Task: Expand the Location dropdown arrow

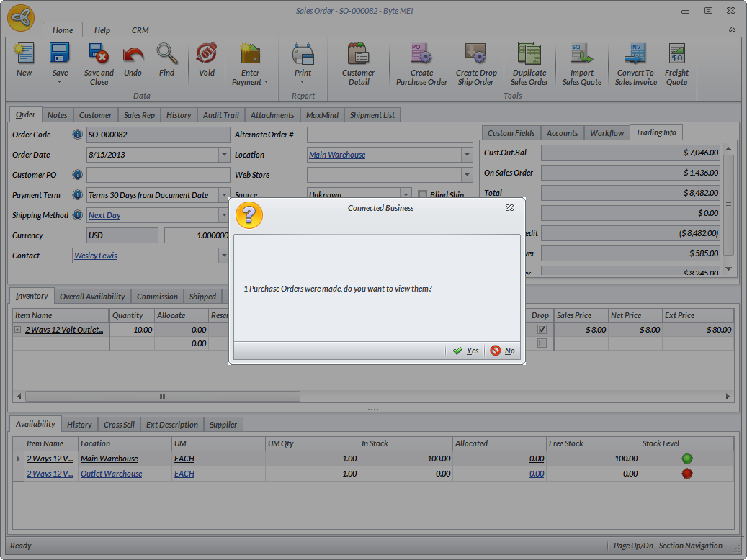Action: [x=466, y=155]
